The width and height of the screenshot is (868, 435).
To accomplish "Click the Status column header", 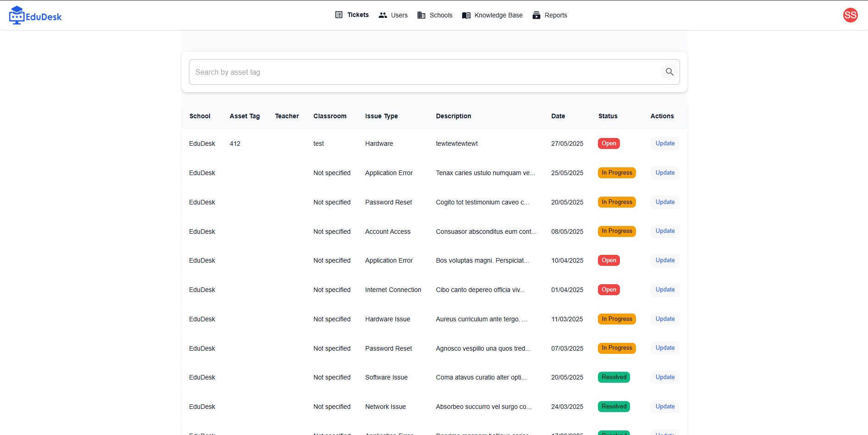I will 608,116.
